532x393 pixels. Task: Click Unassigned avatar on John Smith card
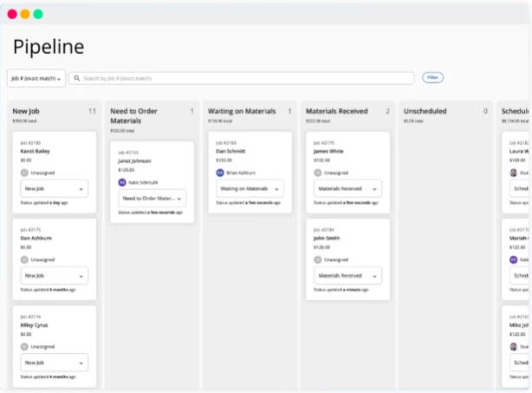[x=318, y=259]
